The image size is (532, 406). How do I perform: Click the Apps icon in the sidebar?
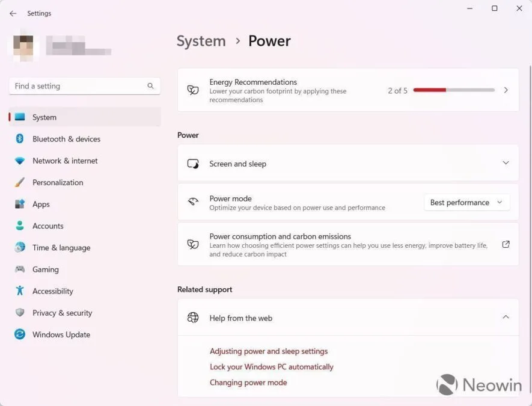tap(20, 204)
